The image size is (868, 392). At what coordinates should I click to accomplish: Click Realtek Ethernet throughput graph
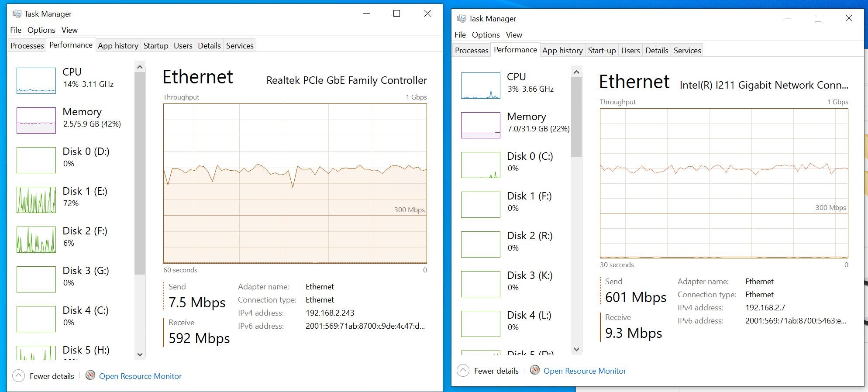pyautogui.click(x=295, y=183)
